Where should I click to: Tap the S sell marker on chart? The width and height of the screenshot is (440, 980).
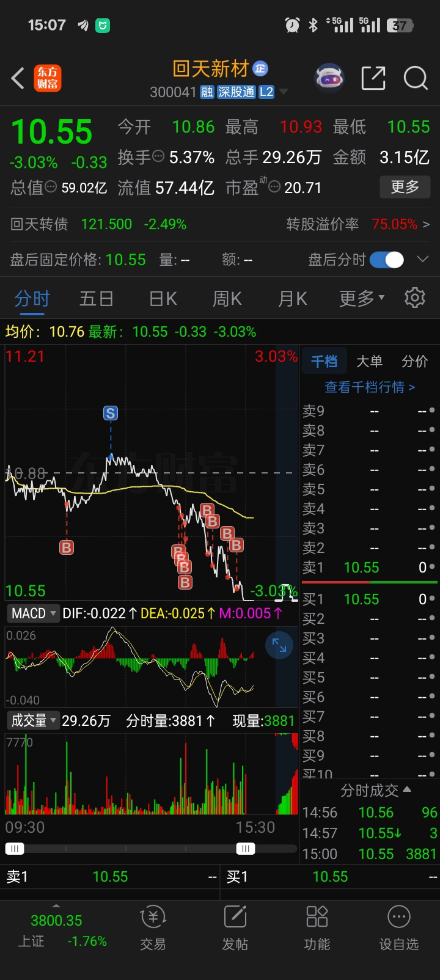point(111,413)
